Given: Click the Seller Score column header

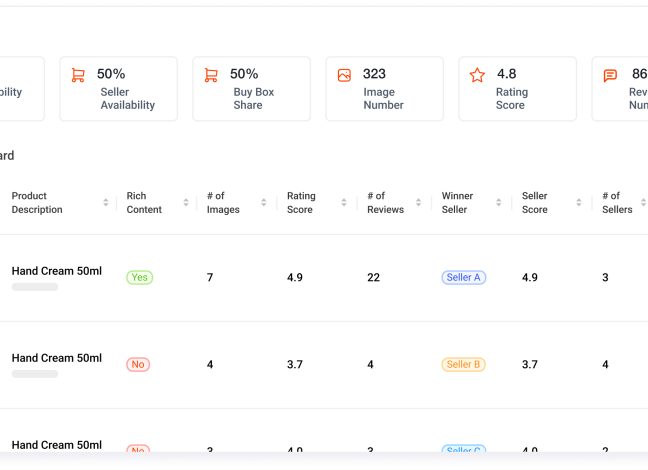Looking at the screenshot, I should point(534,203).
